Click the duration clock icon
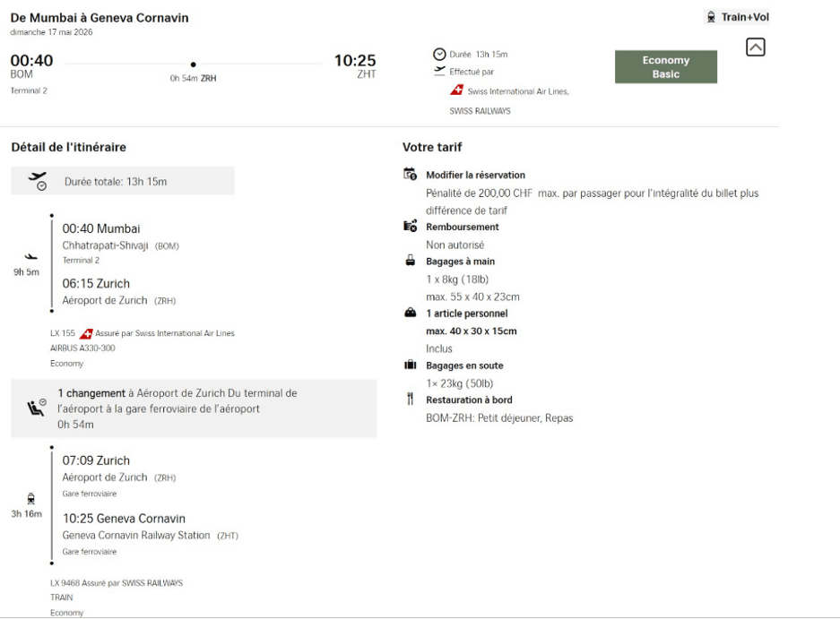This screenshot has width=840, height=619. pos(438,55)
